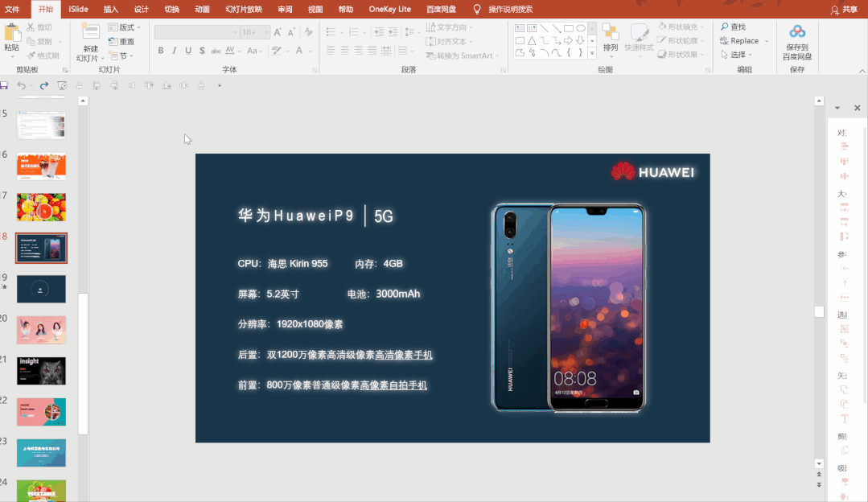Screen dimensions: 868x502
Task: Open the 形状填充 Shape Fill dropdown
Action: click(x=681, y=27)
